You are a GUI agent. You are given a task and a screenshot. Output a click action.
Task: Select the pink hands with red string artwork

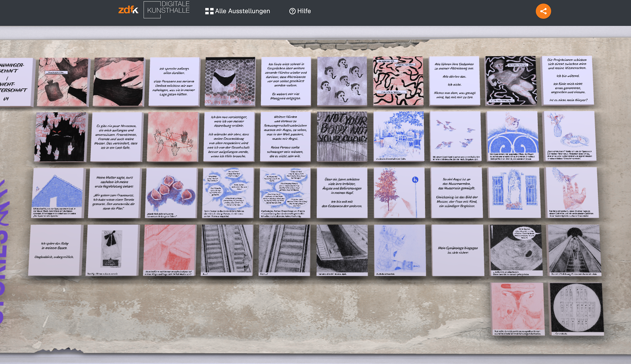[173, 137]
